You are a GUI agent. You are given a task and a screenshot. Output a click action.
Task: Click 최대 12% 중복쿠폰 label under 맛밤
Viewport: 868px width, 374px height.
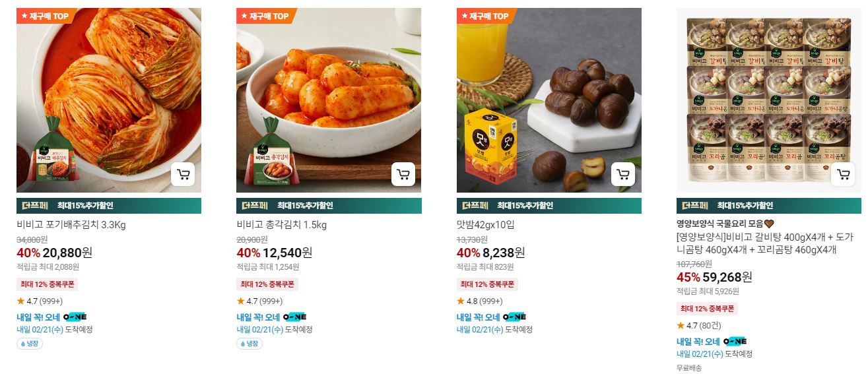[488, 284]
